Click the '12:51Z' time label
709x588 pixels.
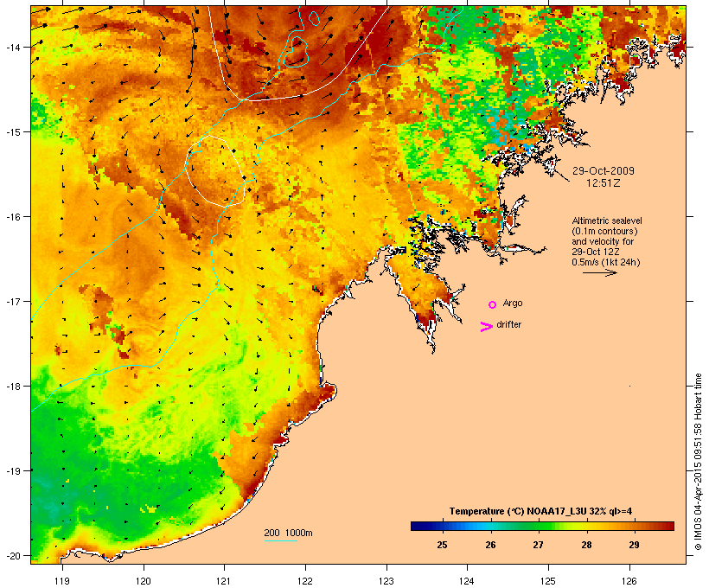tap(604, 183)
